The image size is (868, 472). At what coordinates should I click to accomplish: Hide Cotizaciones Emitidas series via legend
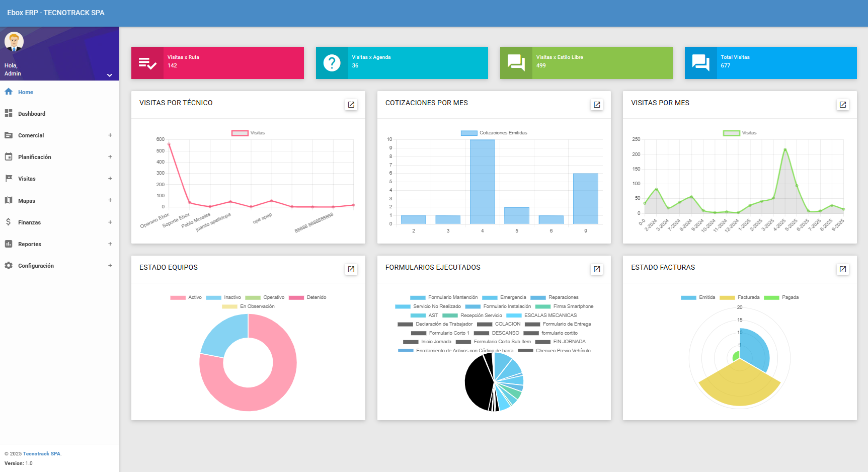[494, 133]
